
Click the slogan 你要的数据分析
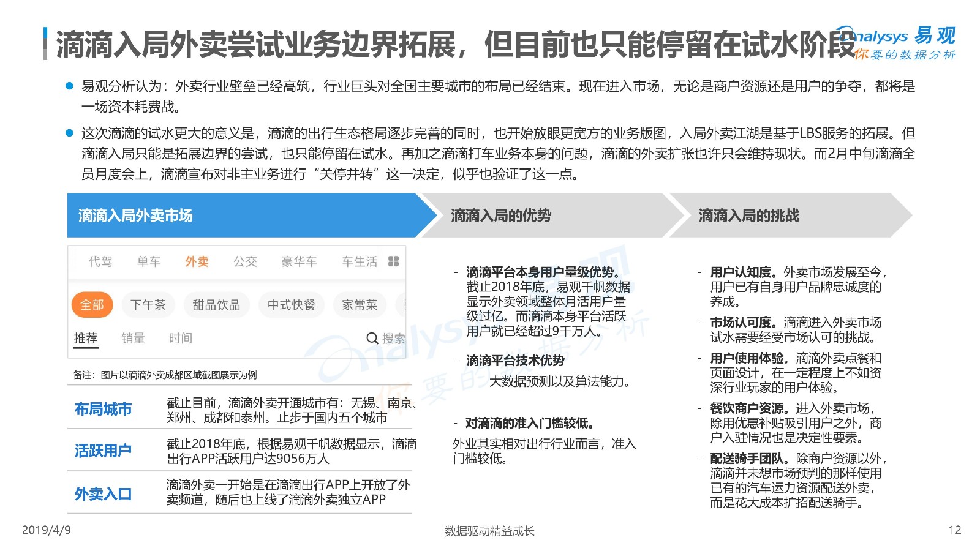pyautogui.click(x=905, y=54)
